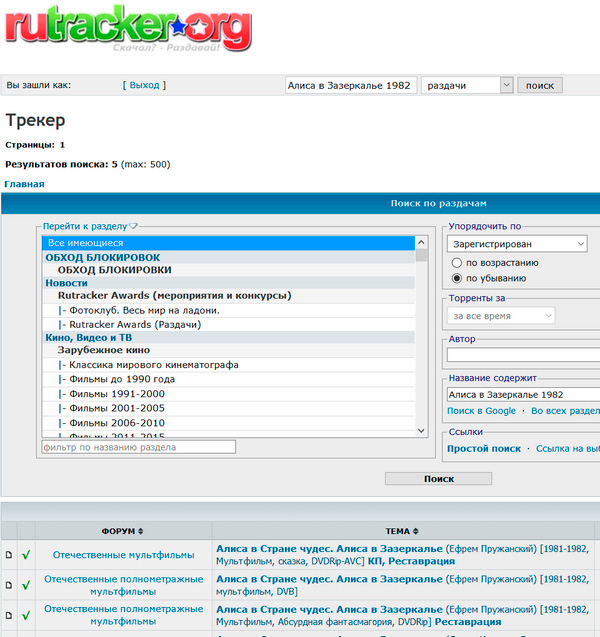Open the 'раздачи' search type dropdown

tap(467, 85)
